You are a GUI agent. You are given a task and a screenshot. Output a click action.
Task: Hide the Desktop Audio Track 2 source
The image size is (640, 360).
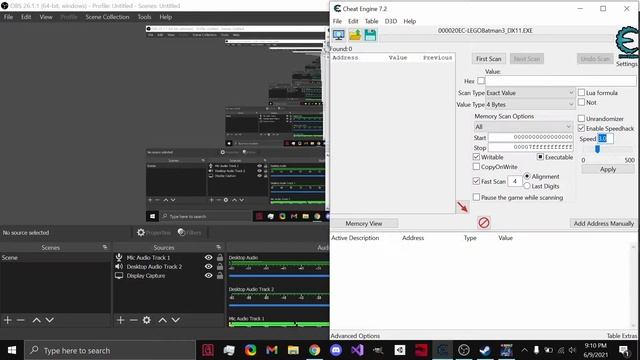click(209, 267)
